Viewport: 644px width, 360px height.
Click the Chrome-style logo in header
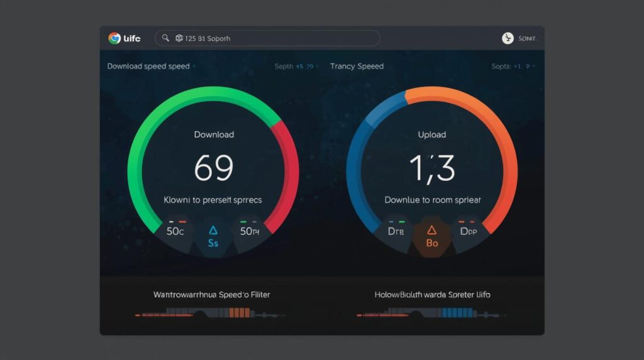coord(114,38)
